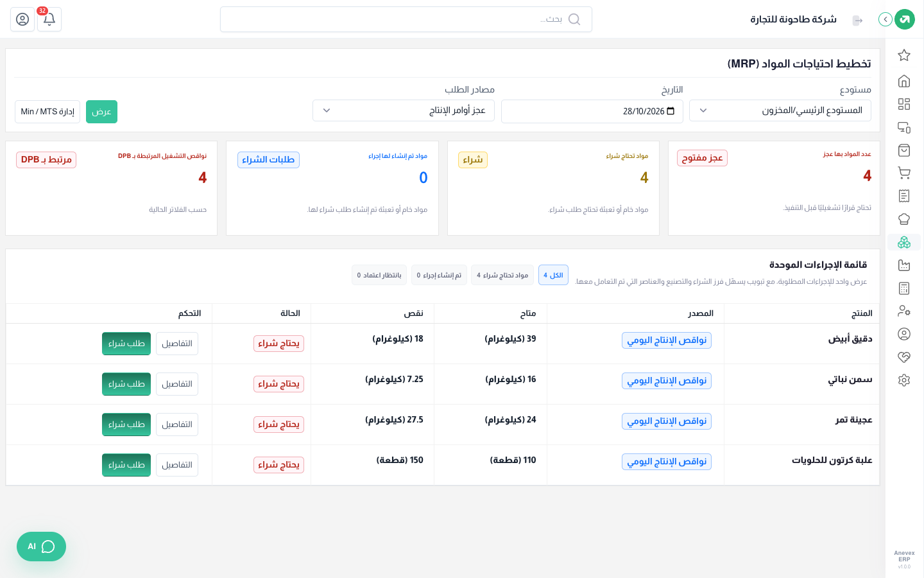Click the شراء yellow card badge

(x=473, y=160)
